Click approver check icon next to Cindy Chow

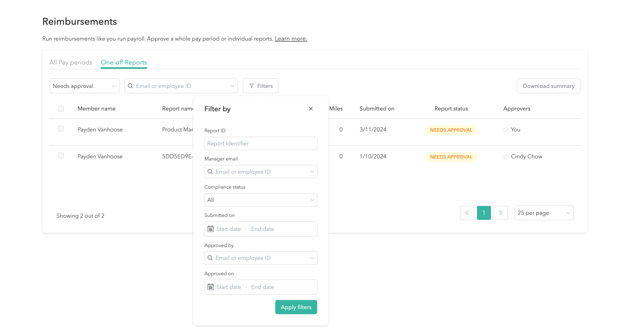click(x=506, y=157)
